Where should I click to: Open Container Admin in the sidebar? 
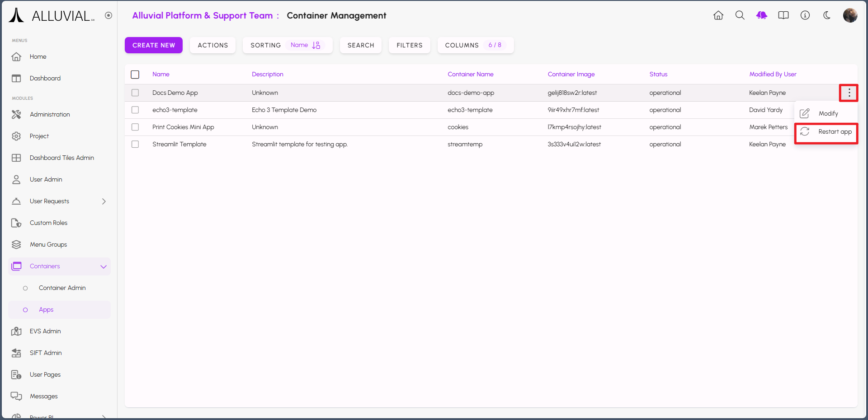[x=62, y=288]
